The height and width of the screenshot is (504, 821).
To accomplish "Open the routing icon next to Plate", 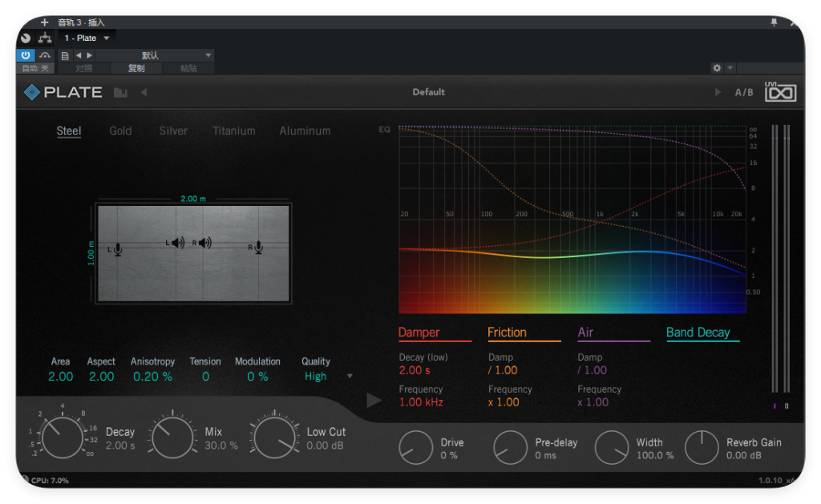I will tap(45, 38).
